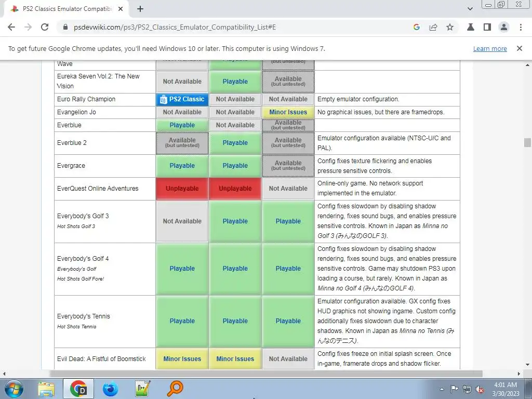
Task: Open Chrome three-dot menu
Action: 521,27
